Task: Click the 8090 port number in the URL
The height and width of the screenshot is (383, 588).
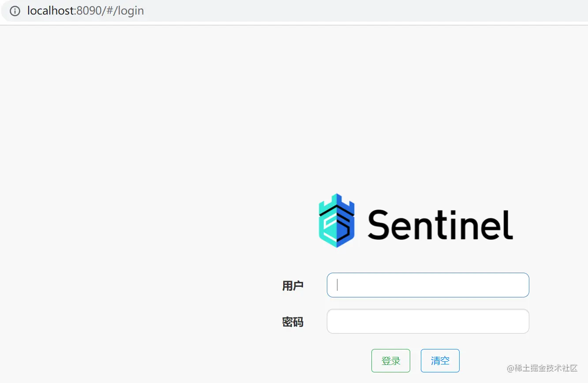Action: (x=89, y=11)
